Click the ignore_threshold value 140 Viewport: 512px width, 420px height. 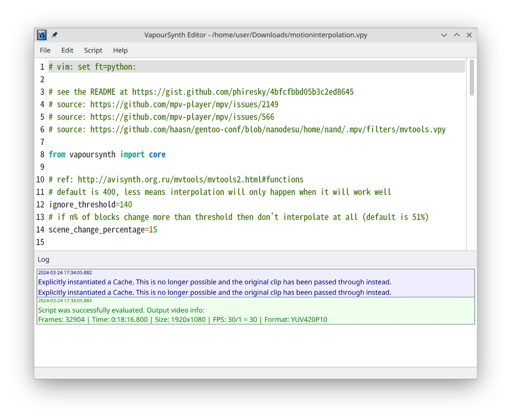126,205
